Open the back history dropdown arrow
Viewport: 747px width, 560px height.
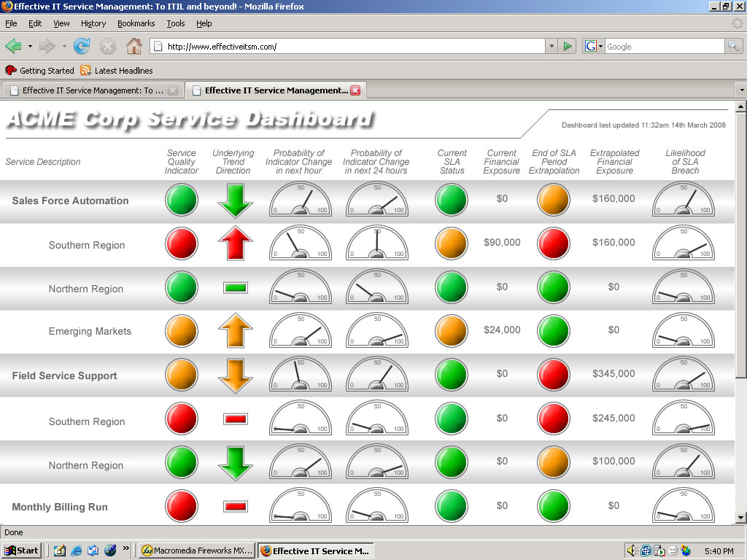[x=30, y=47]
